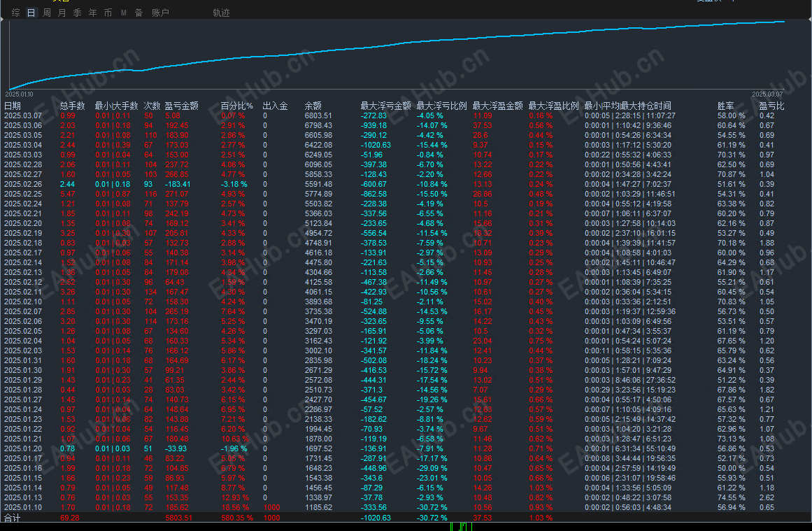Click the 7.64 % percentage cell

coord(233,312)
